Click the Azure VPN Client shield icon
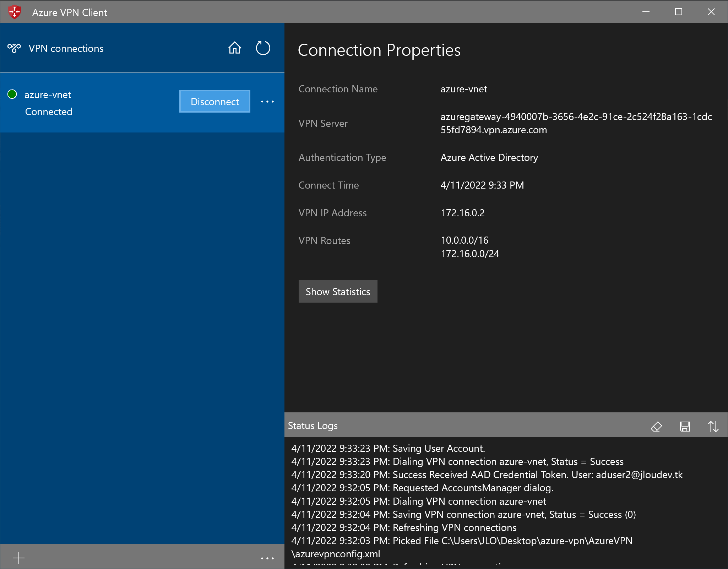Viewport: 728px width, 569px height. [15, 12]
